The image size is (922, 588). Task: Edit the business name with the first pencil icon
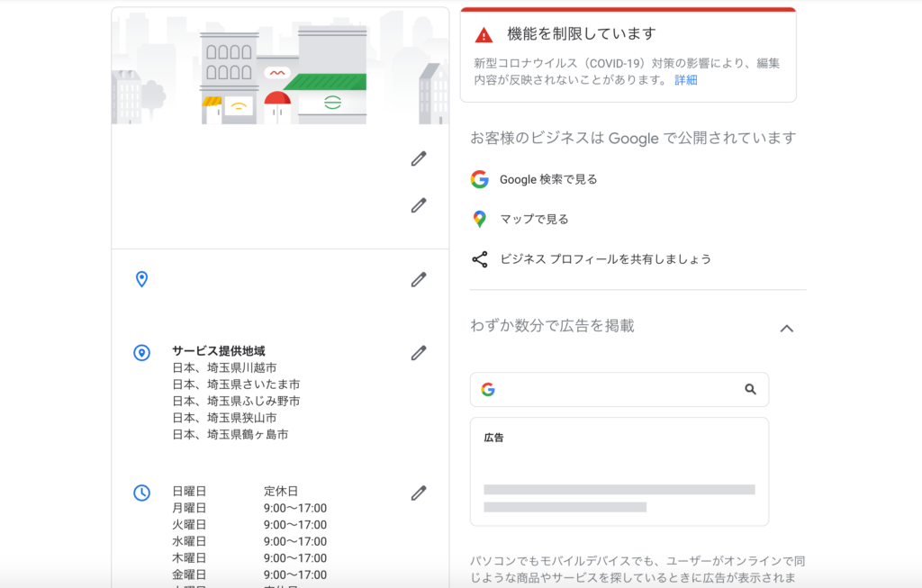pyautogui.click(x=419, y=158)
